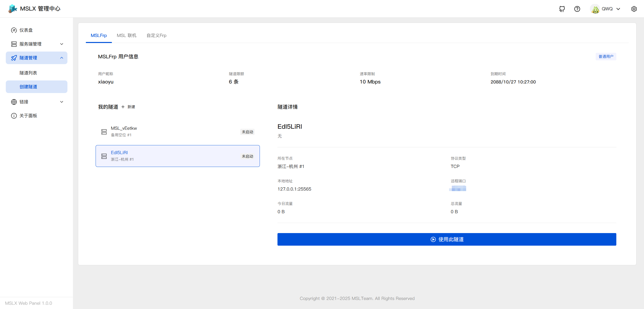This screenshot has width=644, height=309.
Task: Click the 普通用户 tag
Action: pyautogui.click(x=606, y=57)
